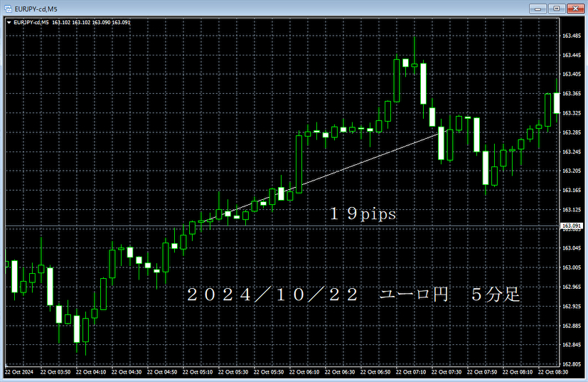Click the 22 Oct 05:30 time label
588x382 pixels.
[x=233, y=372]
